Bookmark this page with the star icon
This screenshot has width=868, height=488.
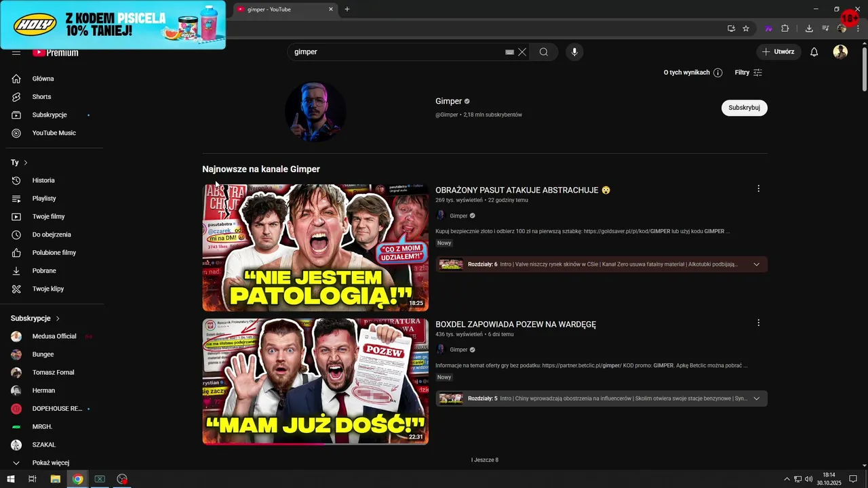pos(746,28)
